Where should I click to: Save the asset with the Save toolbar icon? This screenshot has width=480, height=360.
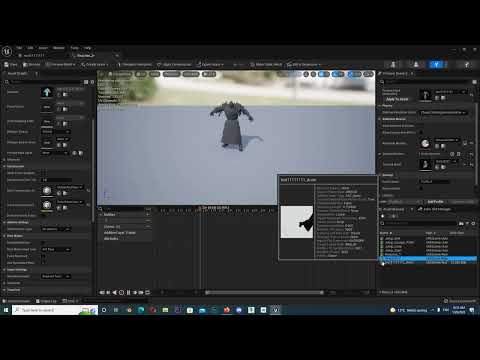pyautogui.click(x=11, y=65)
